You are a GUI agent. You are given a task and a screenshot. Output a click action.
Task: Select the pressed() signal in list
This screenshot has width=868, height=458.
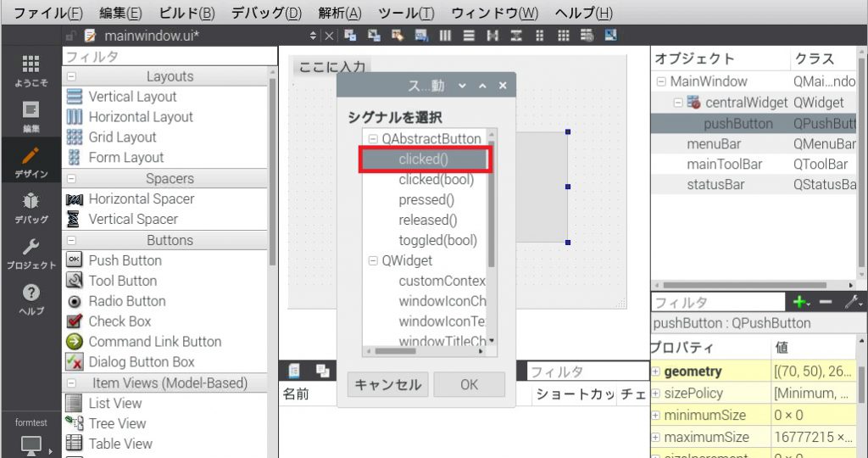pos(426,200)
